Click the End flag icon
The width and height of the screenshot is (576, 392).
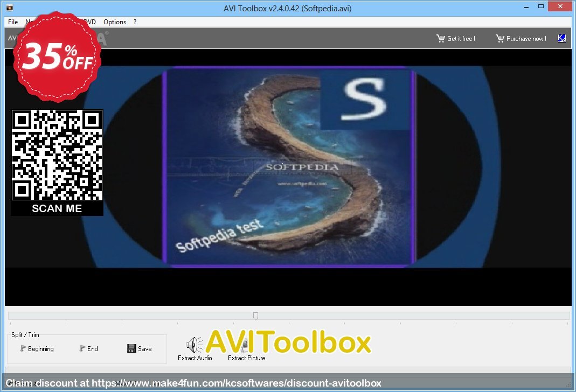point(82,348)
